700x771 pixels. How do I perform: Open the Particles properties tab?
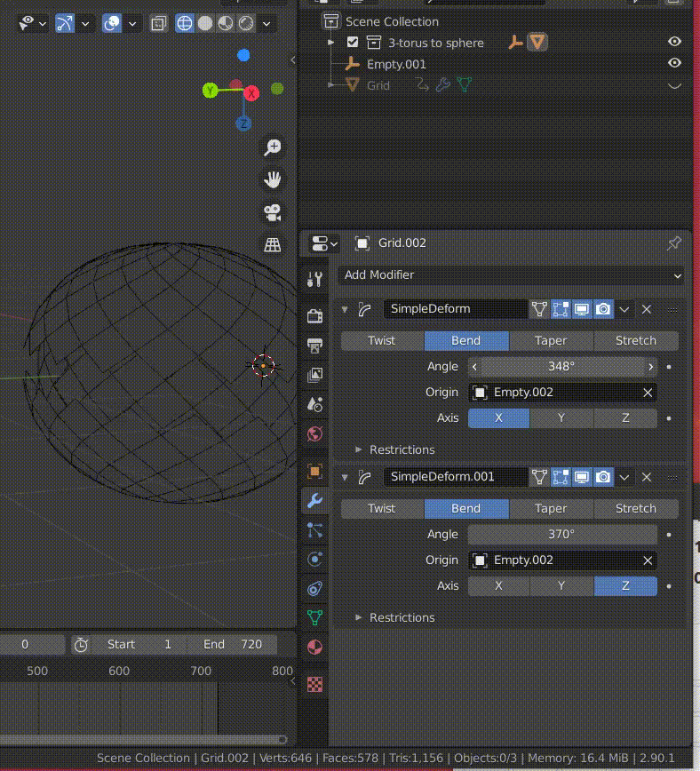click(x=314, y=530)
